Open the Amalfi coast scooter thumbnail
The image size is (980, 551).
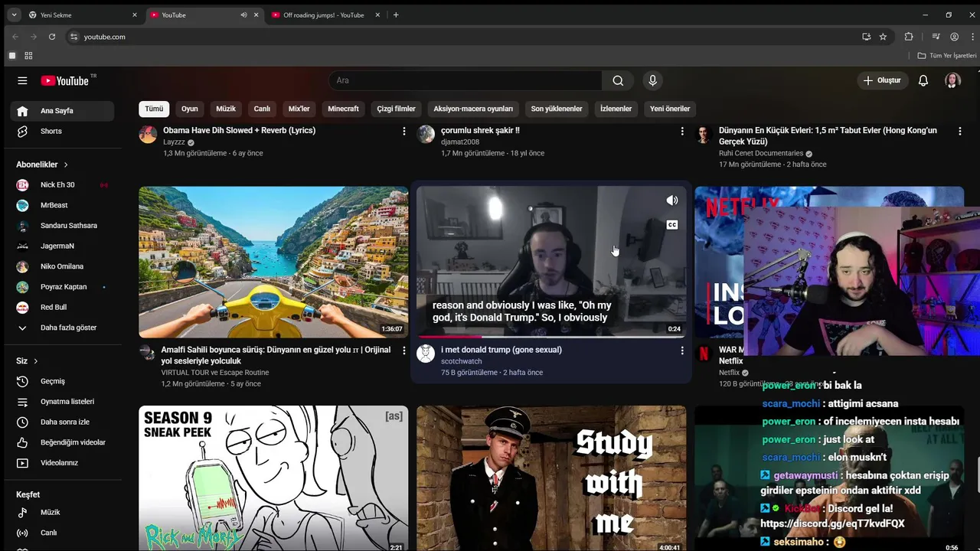click(x=273, y=262)
